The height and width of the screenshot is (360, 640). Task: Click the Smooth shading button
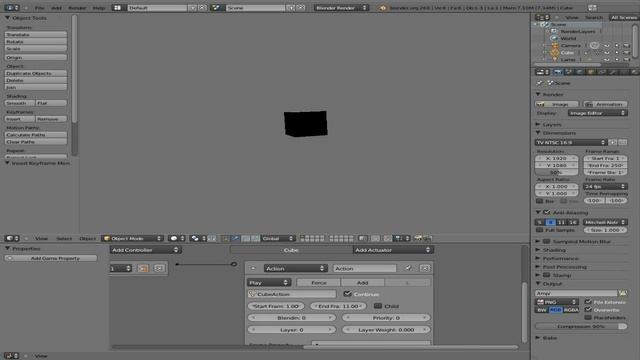point(20,103)
